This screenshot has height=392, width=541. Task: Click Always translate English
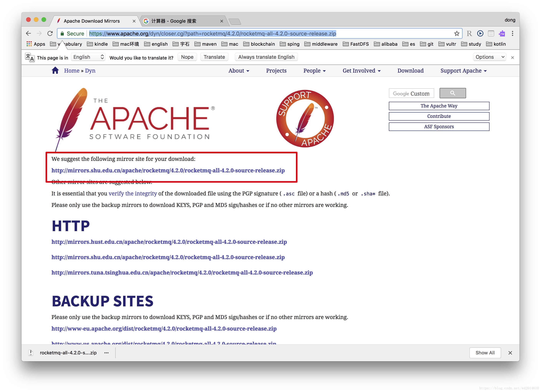266,57
